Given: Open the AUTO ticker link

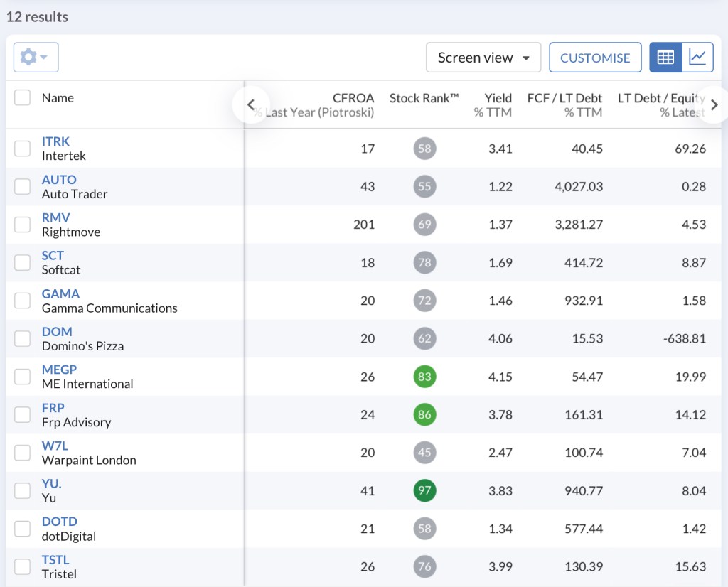Looking at the screenshot, I should click(x=59, y=180).
